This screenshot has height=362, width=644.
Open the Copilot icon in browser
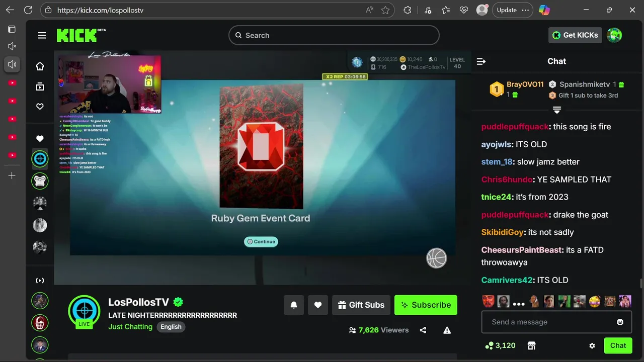544,10
